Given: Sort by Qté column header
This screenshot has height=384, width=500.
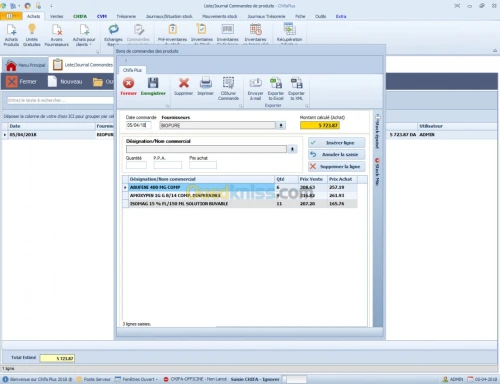Looking at the screenshot, I should click(x=286, y=179).
